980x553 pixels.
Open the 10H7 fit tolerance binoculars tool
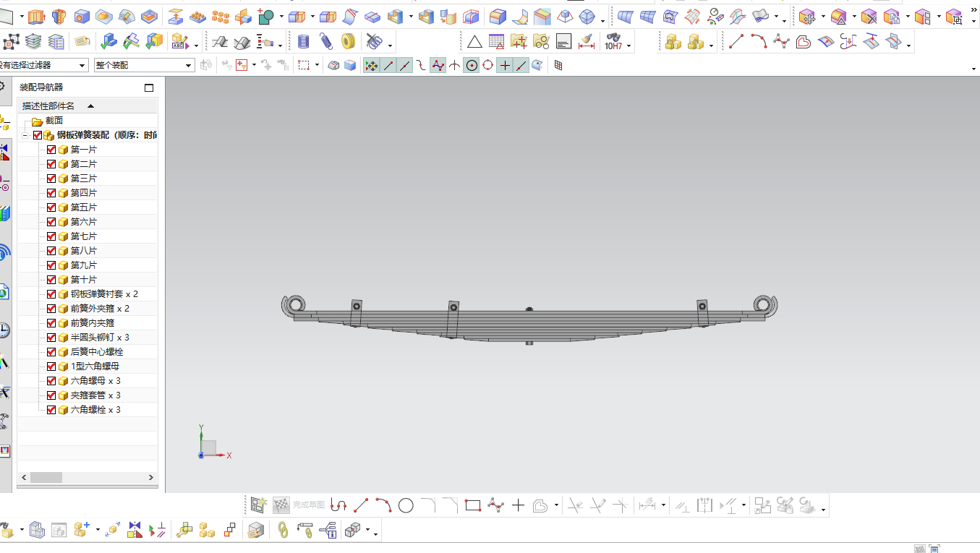click(x=613, y=42)
